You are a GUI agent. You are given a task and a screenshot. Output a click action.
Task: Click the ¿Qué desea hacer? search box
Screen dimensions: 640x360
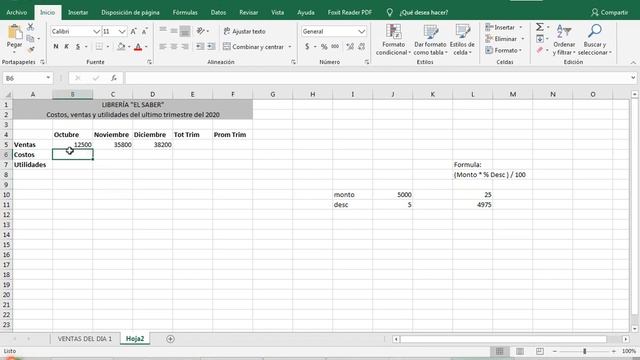tap(423, 12)
